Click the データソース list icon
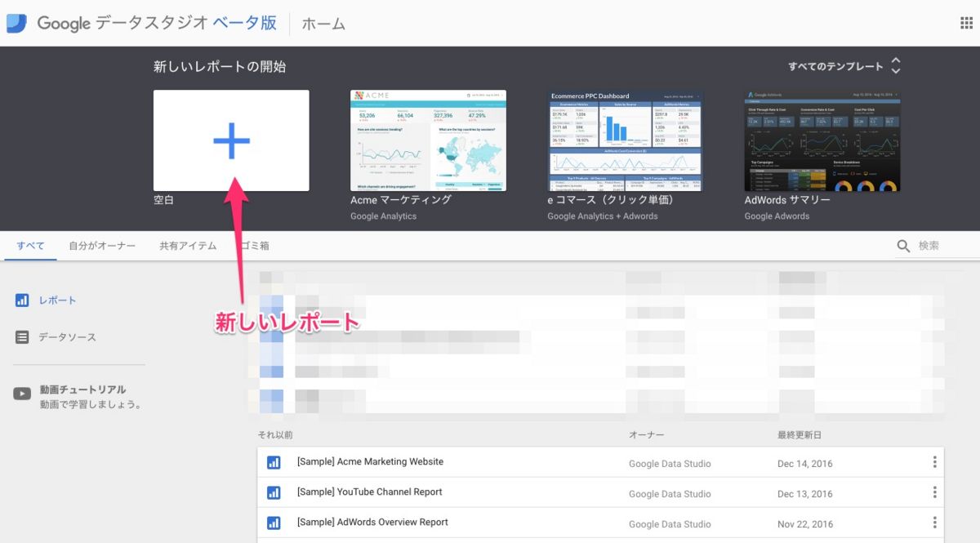 pos(22,337)
